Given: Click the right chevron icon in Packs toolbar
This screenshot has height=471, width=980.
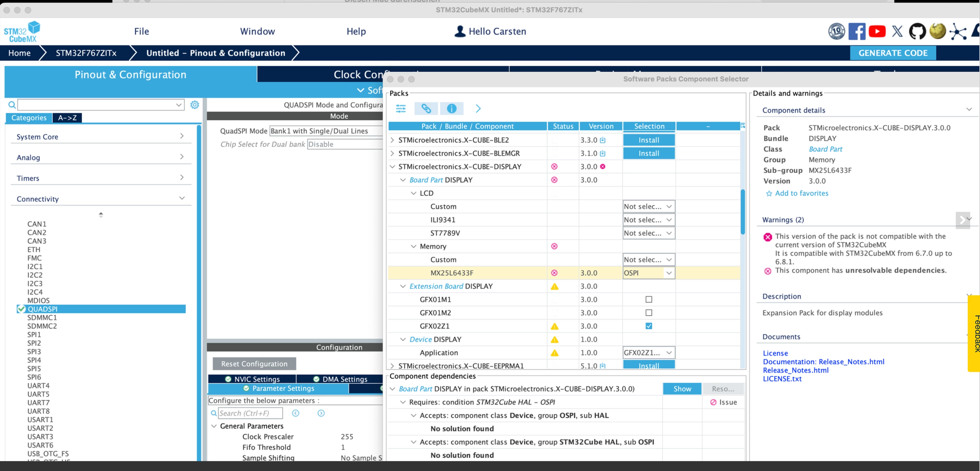Looking at the screenshot, I should point(478,109).
